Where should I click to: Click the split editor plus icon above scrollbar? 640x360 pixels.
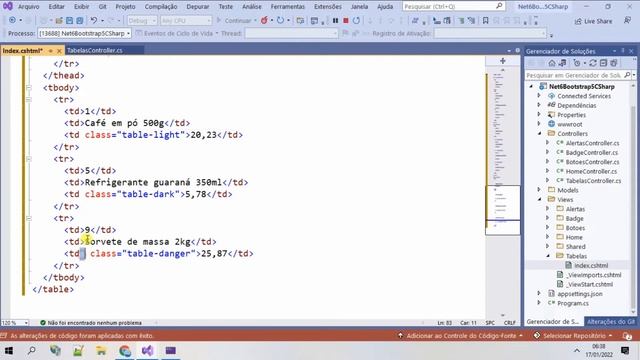(503, 61)
